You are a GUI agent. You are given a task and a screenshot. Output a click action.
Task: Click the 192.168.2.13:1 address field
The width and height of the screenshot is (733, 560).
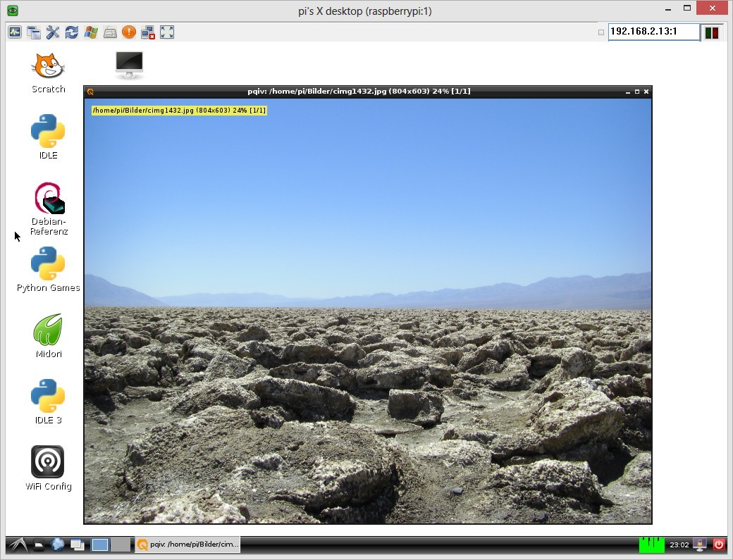tap(653, 32)
